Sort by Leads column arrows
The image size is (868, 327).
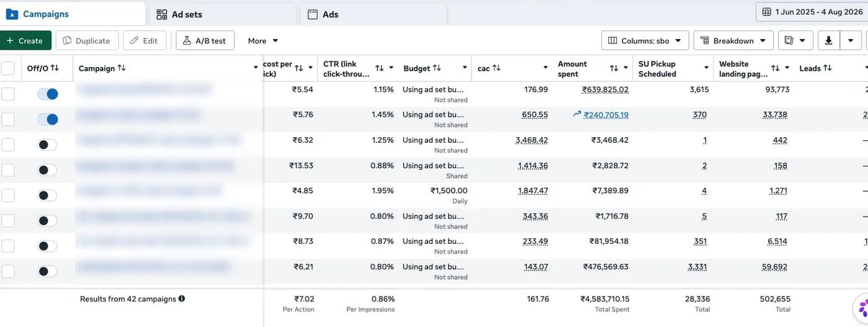coord(828,68)
